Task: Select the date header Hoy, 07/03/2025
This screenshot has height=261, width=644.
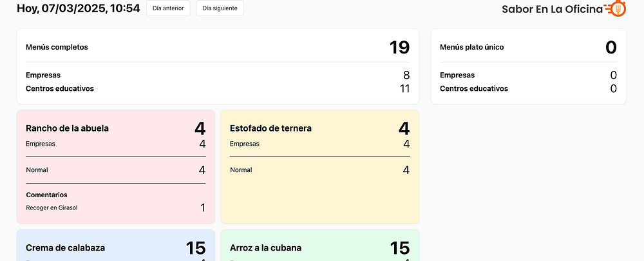Action: (x=79, y=8)
